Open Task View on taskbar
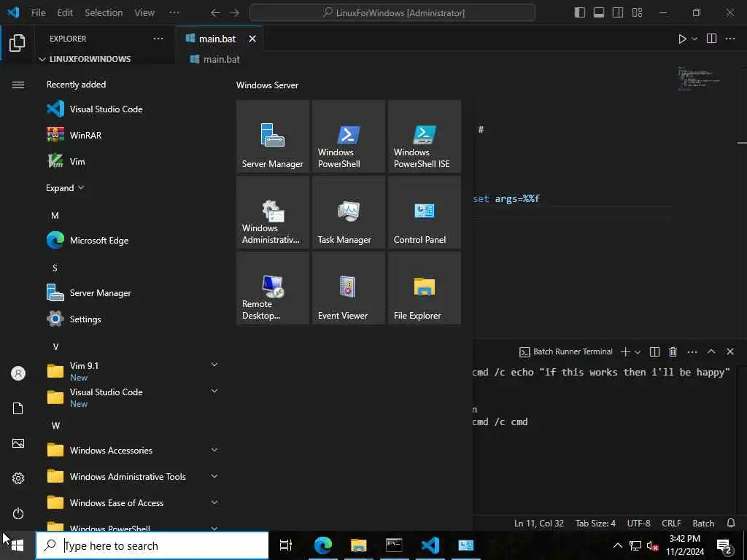 286,545
